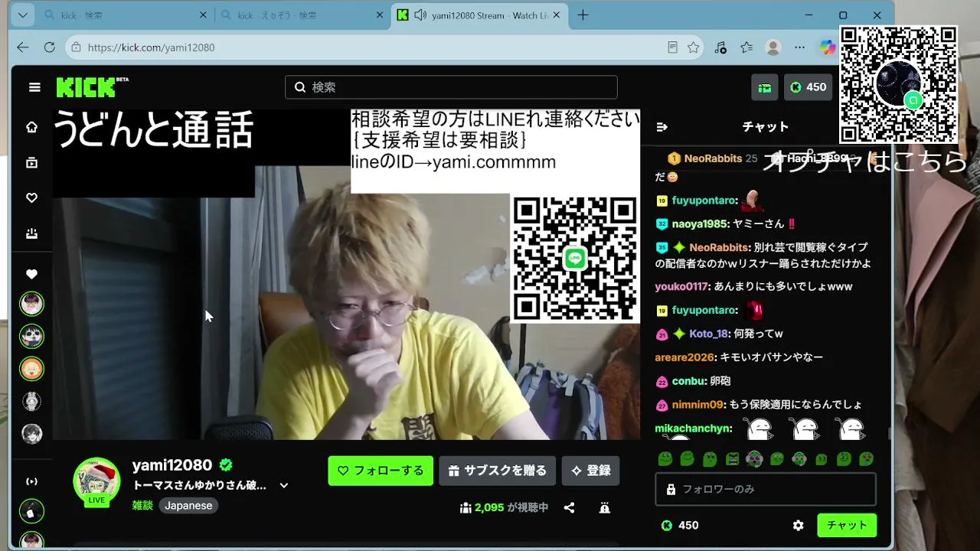980x551 pixels.
Task: Open the green shop icon beside points
Action: click(x=765, y=87)
